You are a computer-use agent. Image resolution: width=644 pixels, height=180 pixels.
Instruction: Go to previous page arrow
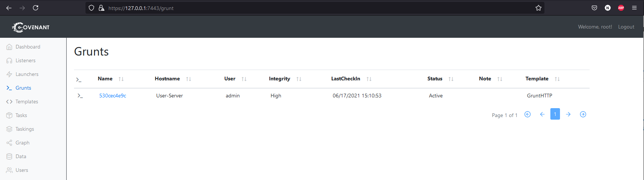pyautogui.click(x=542, y=114)
